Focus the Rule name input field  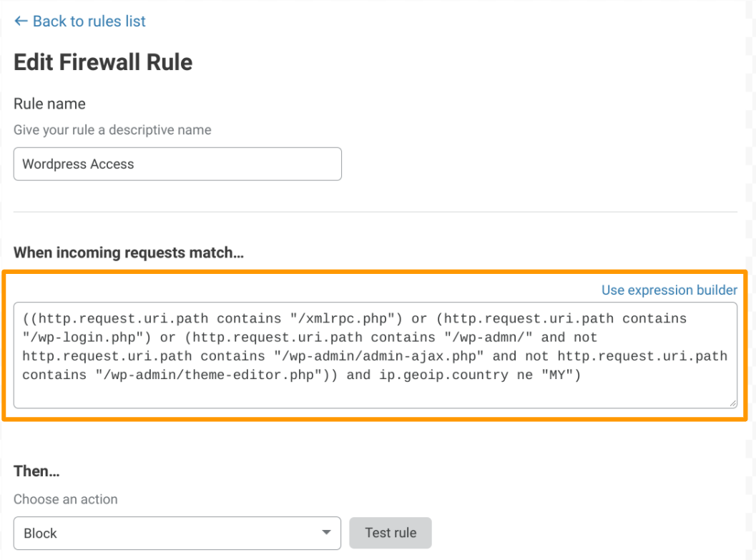point(177,164)
